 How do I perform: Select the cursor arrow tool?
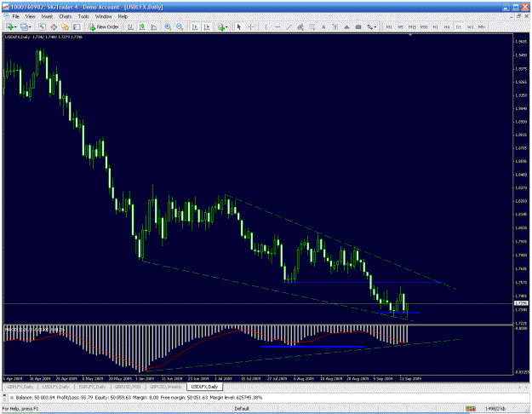point(239,26)
